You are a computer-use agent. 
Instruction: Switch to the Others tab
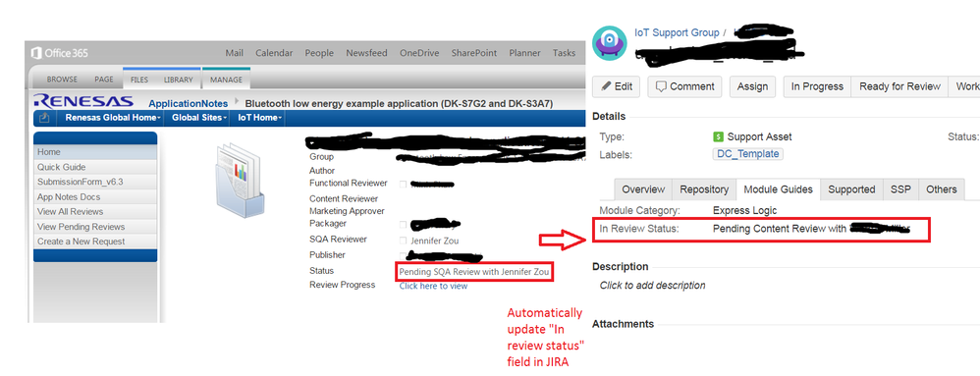point(942,189)
